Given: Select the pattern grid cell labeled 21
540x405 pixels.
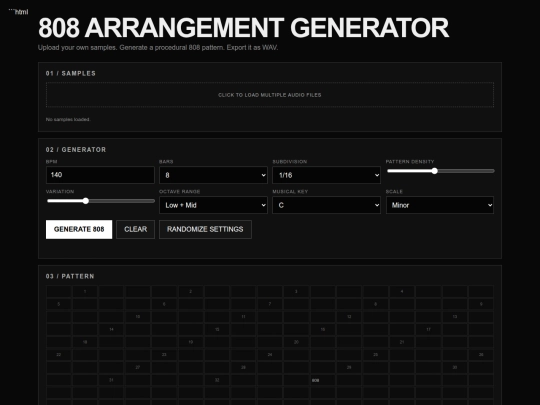Looking at the screenshot, I should click(402, 342).
